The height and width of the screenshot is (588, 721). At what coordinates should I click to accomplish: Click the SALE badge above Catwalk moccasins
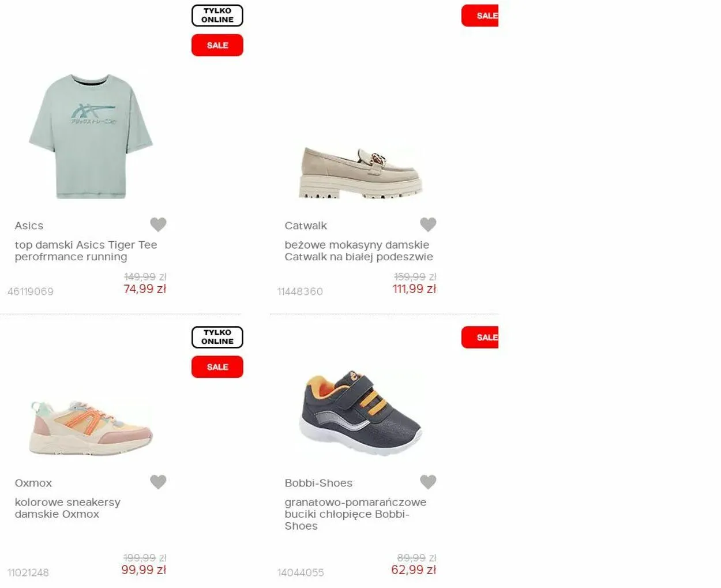point(480,16)
